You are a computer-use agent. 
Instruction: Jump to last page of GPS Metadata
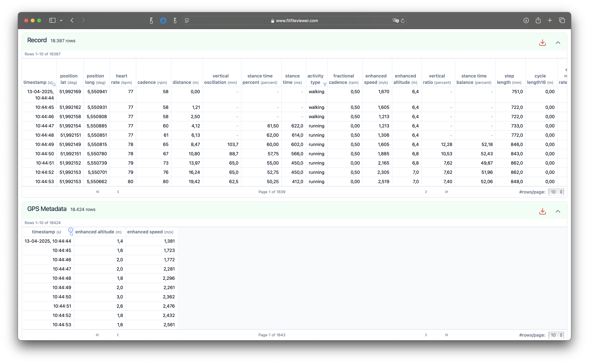(x=446, y=335)
